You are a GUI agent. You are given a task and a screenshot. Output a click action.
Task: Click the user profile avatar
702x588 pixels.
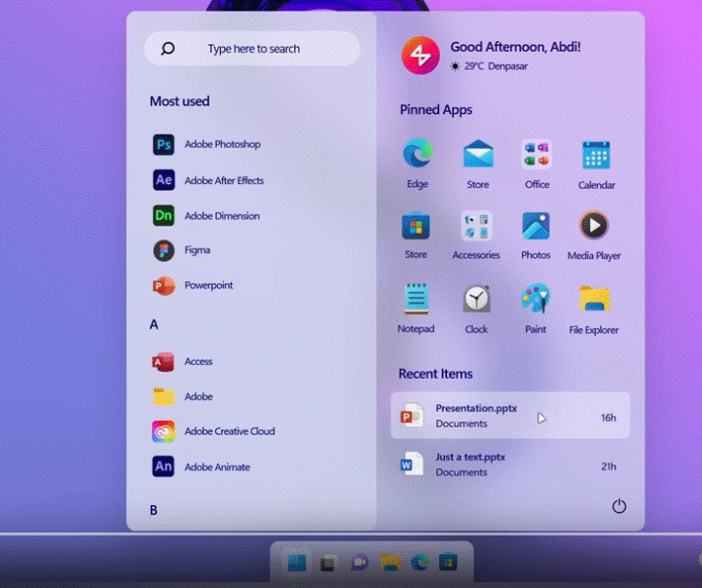pos(421,55)
